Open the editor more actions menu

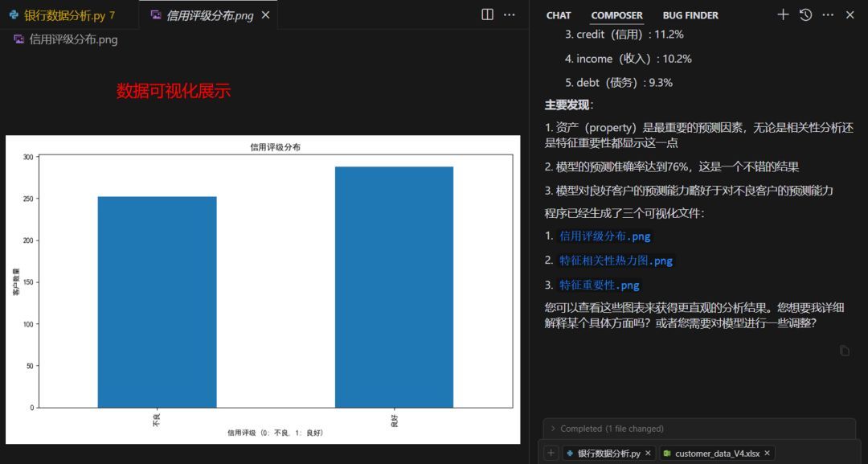click(x=510, y=14)
